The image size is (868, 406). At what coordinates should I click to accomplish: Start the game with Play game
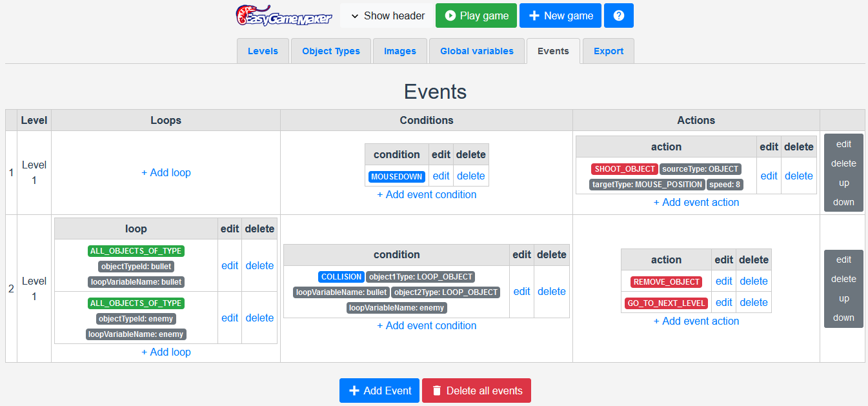click(476, 15)
